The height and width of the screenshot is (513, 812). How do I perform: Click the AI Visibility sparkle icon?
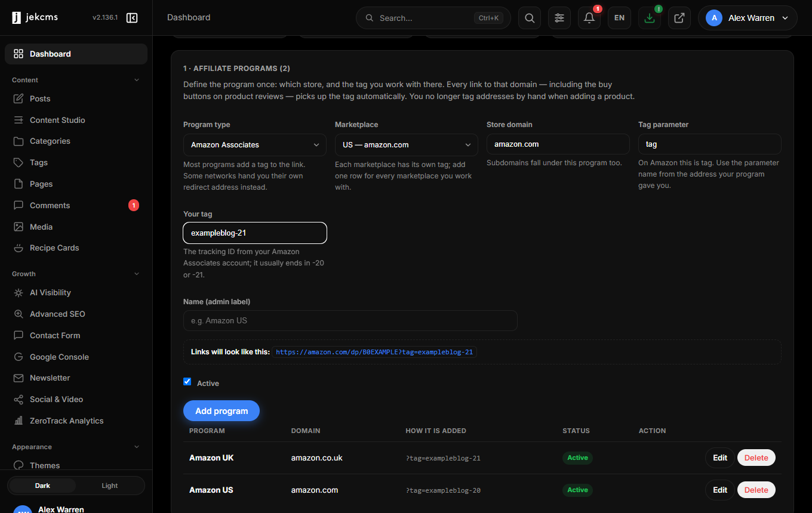(x=19, y=293)
